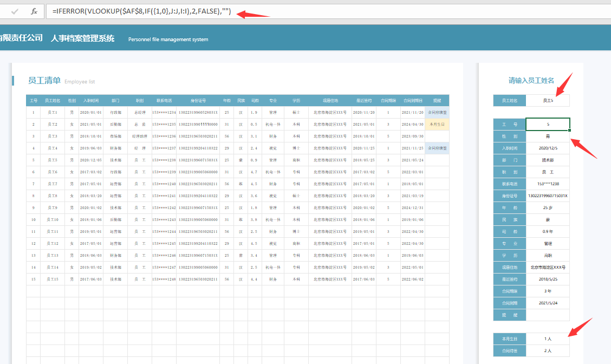This screenshot has width=611, height=364.
Task: Click contract end date 2023/09/30
Action: pyautogui.click(x=413, y=136)
